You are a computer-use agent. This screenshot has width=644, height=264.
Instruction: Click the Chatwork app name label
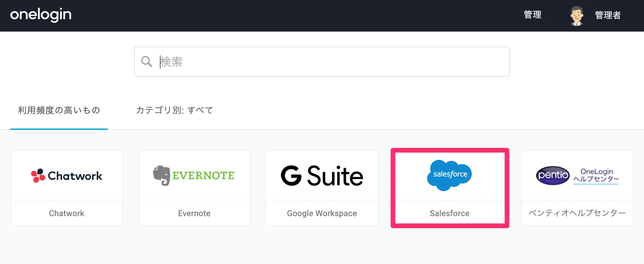[67, 213]
